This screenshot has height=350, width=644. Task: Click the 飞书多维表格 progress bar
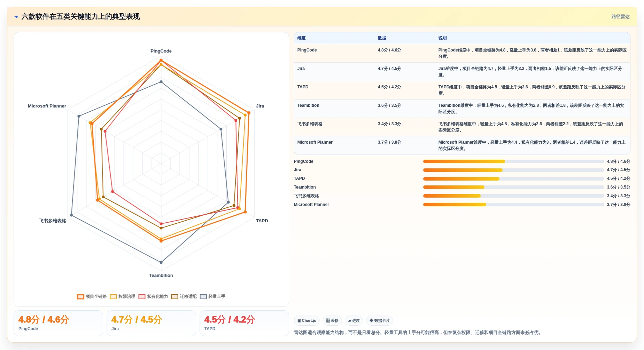pyautogui.click(x=513, y=196)
